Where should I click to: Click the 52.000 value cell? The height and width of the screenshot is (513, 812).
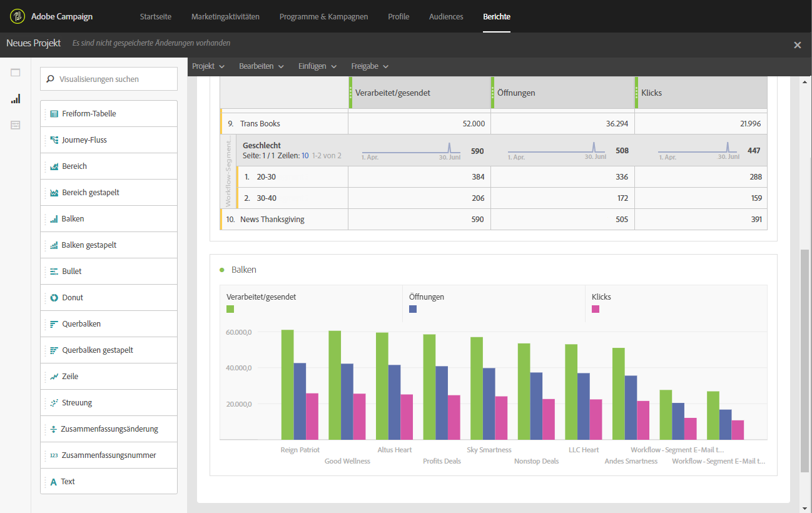tap(419, 124)
